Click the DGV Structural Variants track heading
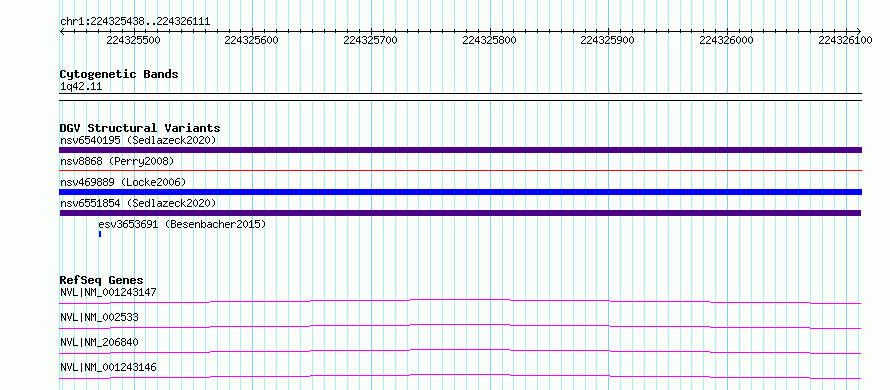The width and height of the screenshot is (890, 390). (140, 128)
